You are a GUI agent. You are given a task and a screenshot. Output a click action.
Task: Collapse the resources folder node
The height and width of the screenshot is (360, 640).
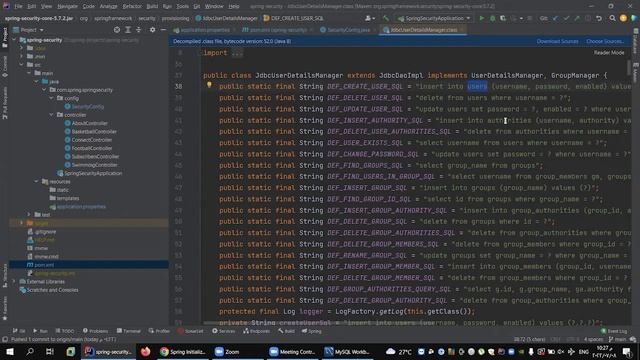click(x=36, y=181)
